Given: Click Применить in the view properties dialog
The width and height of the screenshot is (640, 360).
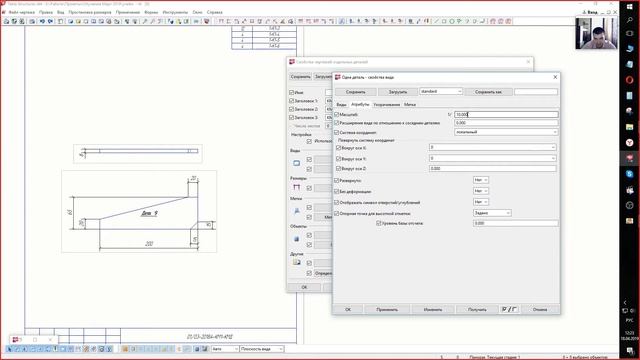Looking at the screenshot, I should click(387, 309).
